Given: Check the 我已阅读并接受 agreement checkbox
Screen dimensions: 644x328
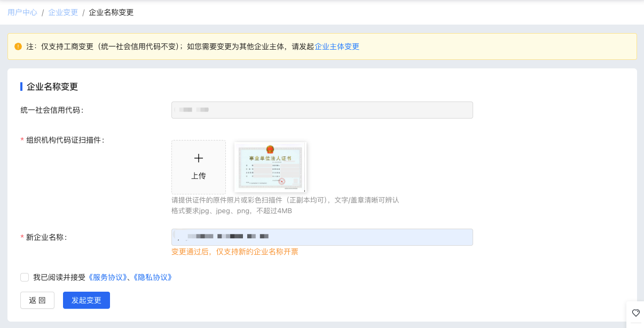Looking at the screenshot, I should point(25,277).
